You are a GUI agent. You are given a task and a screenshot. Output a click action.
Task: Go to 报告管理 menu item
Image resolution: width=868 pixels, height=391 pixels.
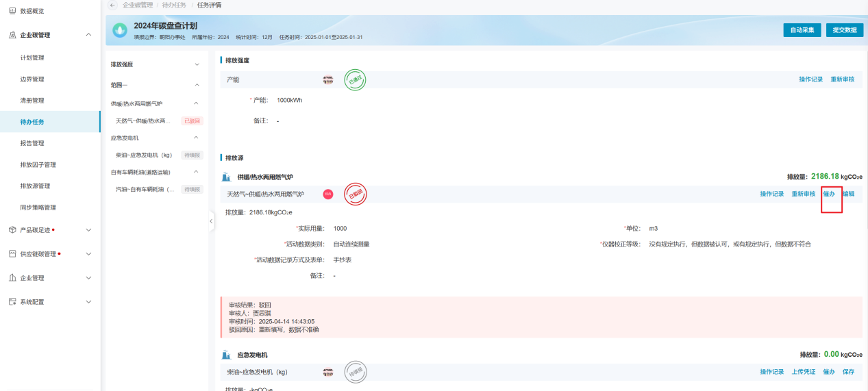pos(32,143)
